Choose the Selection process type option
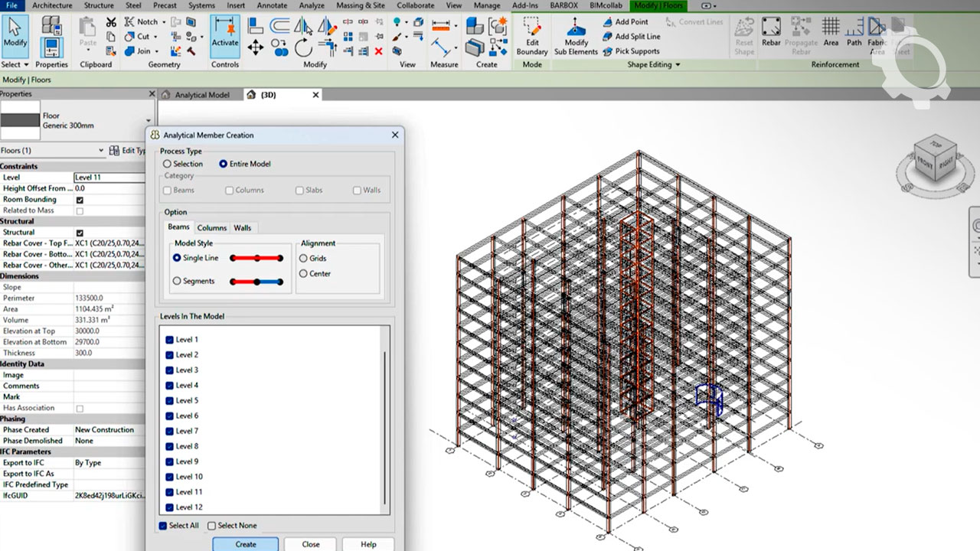 point(168,164)
